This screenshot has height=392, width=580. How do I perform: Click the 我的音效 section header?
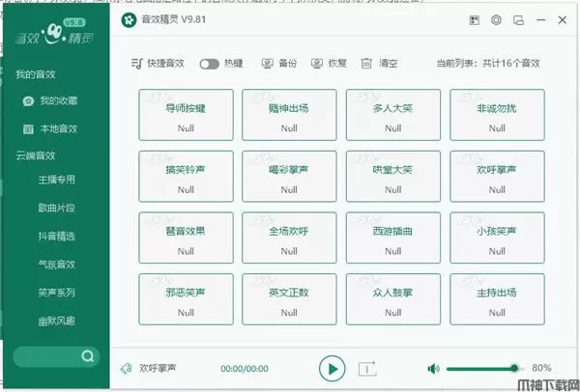tap(36, 74)
